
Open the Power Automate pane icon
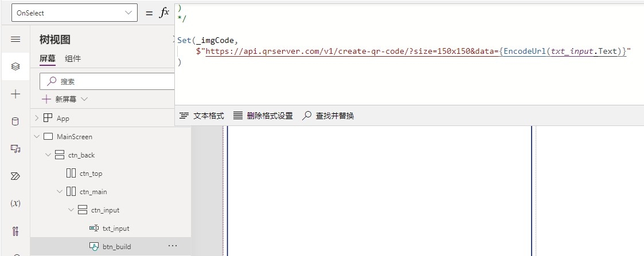(15, 176)
